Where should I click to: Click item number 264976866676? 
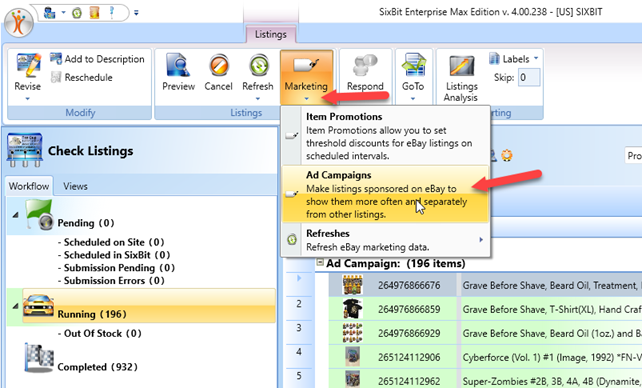pos(409,285)
